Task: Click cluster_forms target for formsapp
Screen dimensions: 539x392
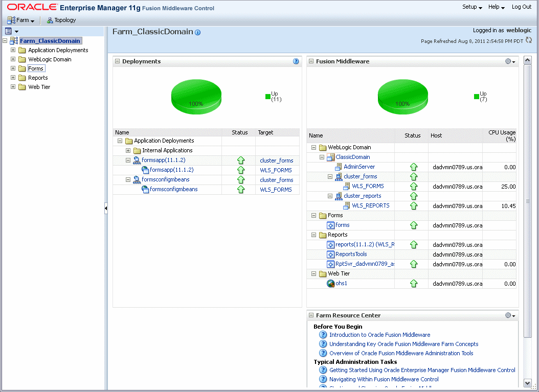Action: 276,160
